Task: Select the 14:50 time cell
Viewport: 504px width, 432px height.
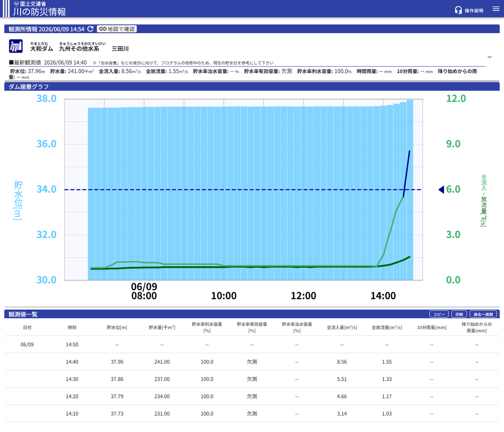Action: point(72,345)
